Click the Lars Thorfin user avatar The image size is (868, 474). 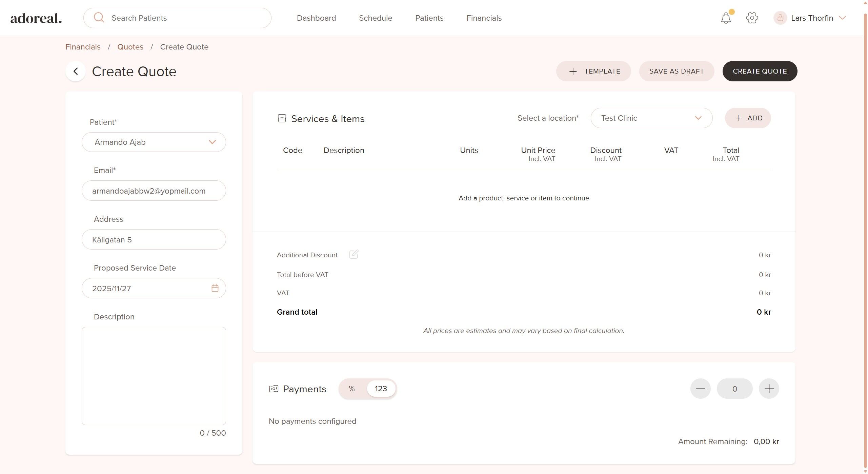pos(780,18)
